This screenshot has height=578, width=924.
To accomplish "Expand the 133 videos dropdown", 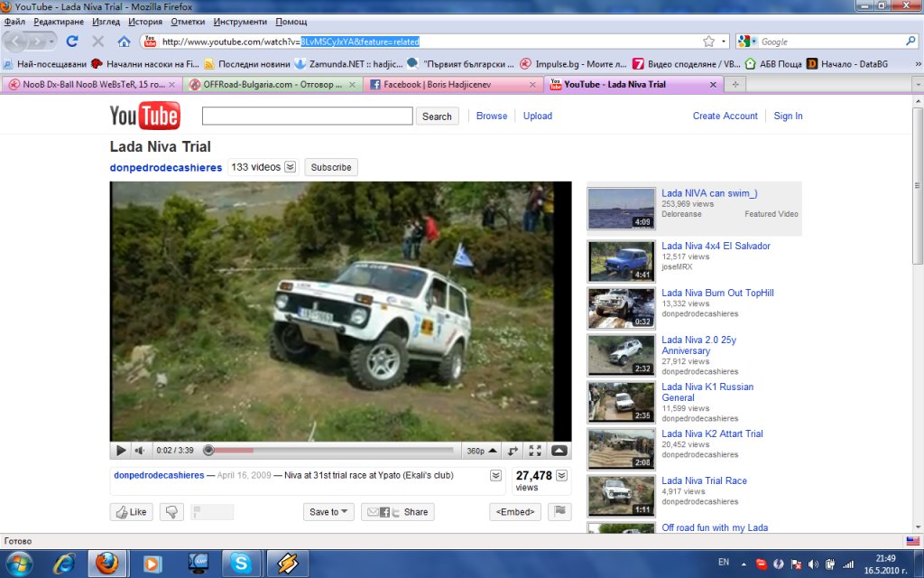I will point(290,167).
